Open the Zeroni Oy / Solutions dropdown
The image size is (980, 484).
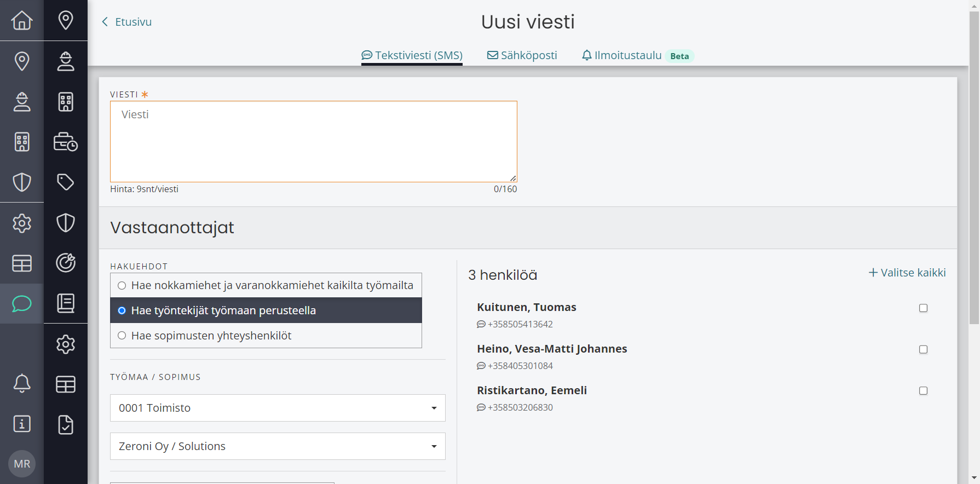(278, 446)
